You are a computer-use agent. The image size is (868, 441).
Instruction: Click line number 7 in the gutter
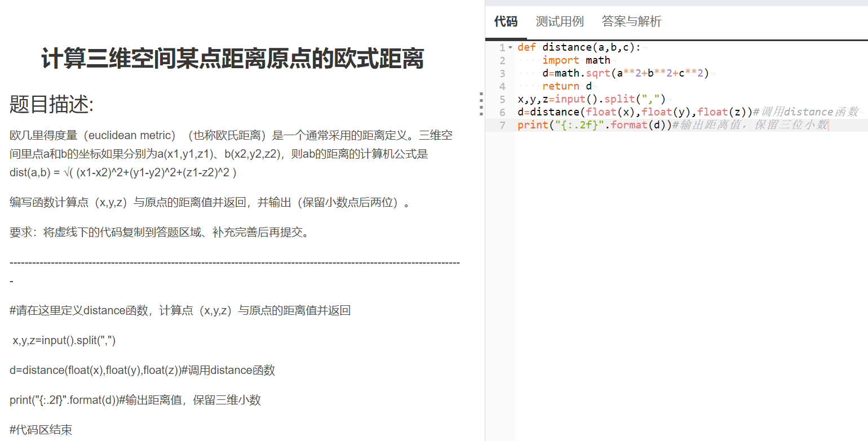point(502,125)
